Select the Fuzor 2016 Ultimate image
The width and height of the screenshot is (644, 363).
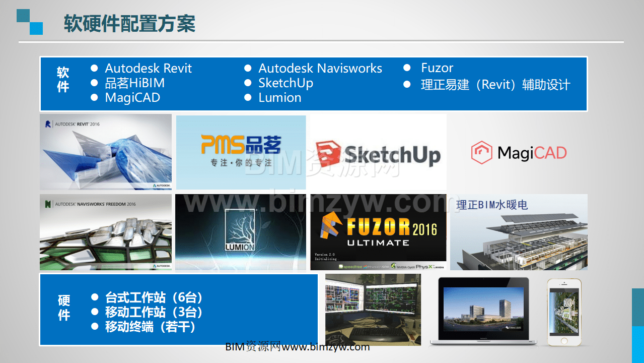pyautogui.click(x=378, y=232)
